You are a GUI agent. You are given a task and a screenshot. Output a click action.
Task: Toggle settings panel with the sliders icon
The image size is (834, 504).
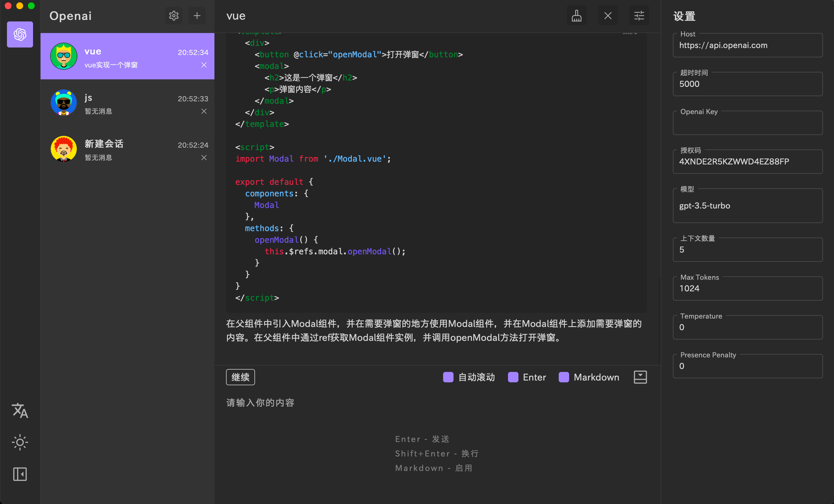tap(639, 16)
